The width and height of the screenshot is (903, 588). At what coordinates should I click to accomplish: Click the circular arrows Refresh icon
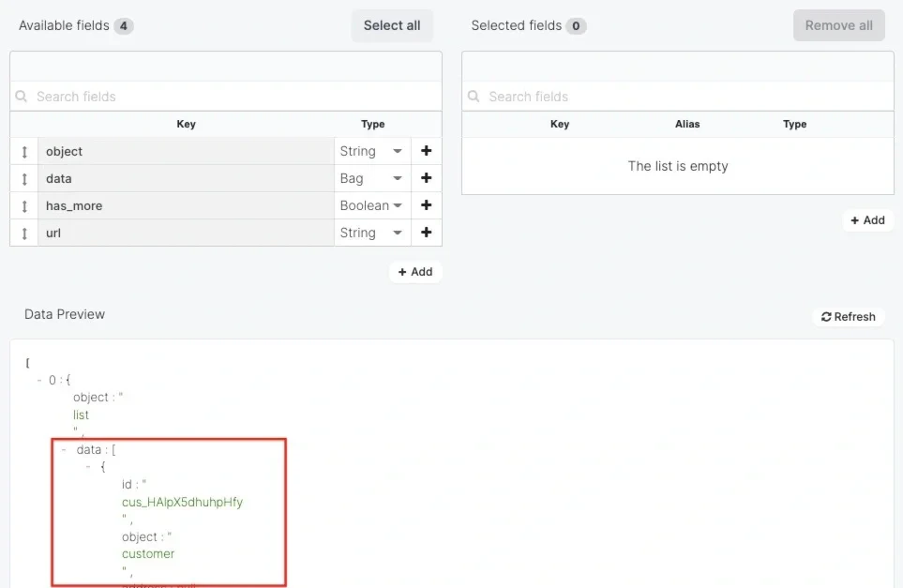(x=825, y=316)
